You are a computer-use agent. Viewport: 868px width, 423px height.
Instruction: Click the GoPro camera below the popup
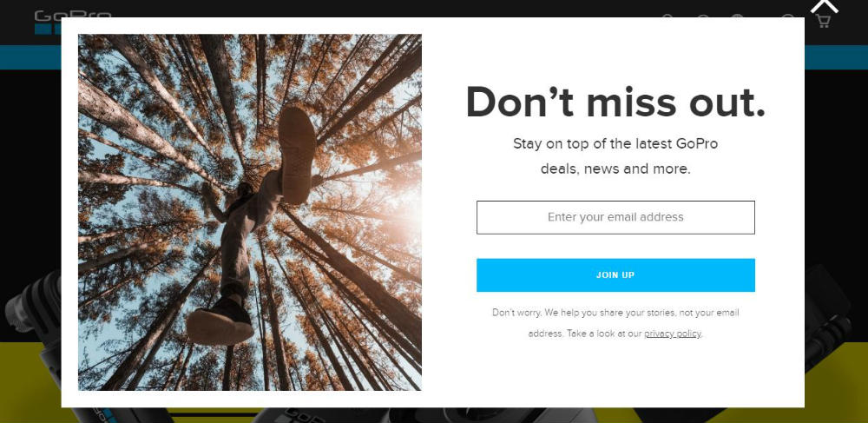[310, 415]
